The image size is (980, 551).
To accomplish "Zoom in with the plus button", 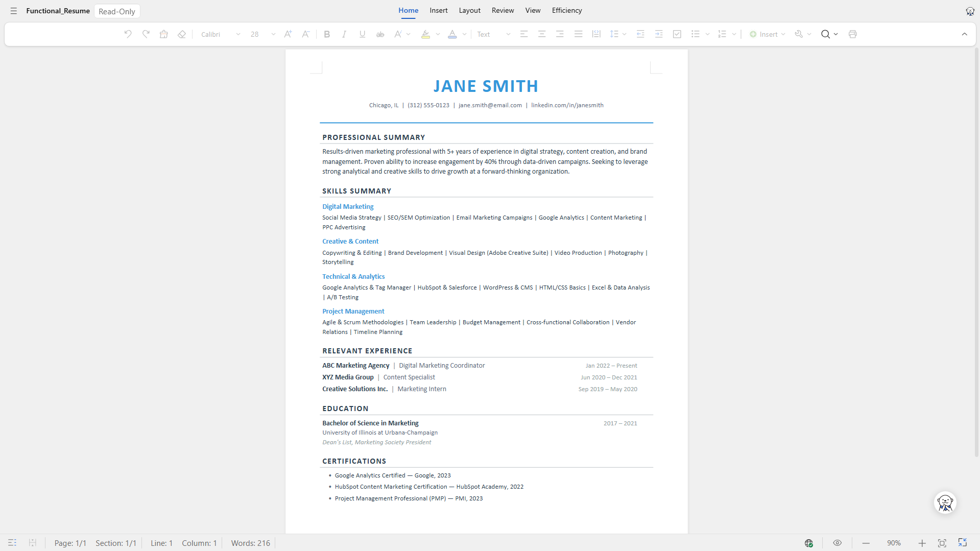I will (922, 543).
